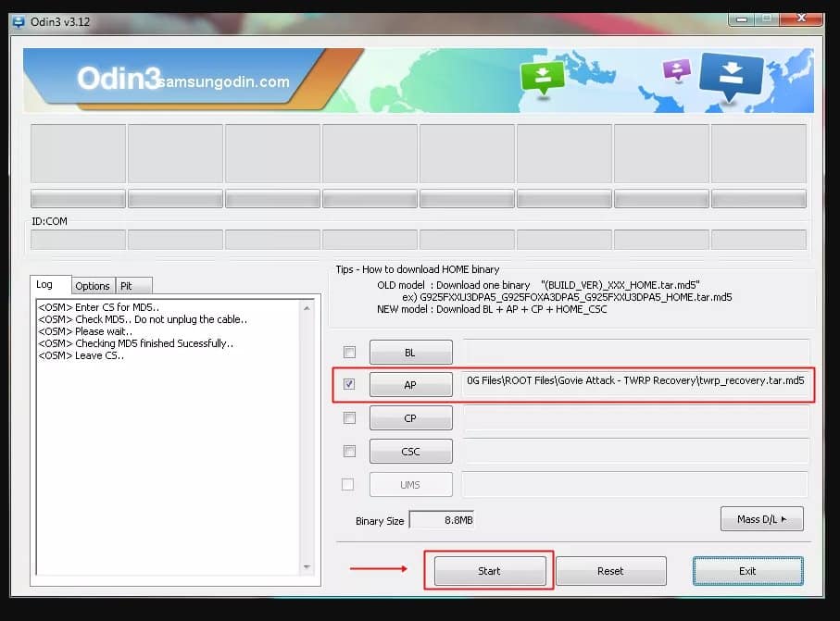Open the Pit tab

pos(134,286)
